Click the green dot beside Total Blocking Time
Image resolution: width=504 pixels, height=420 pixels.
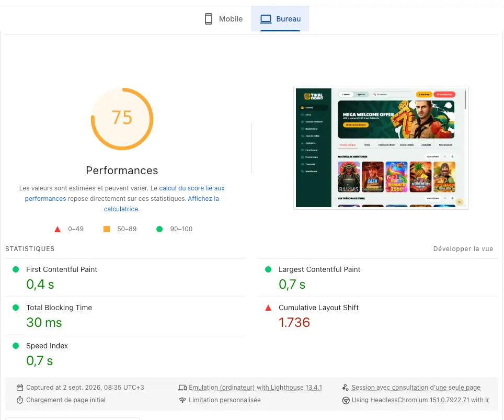coord(16,308)
